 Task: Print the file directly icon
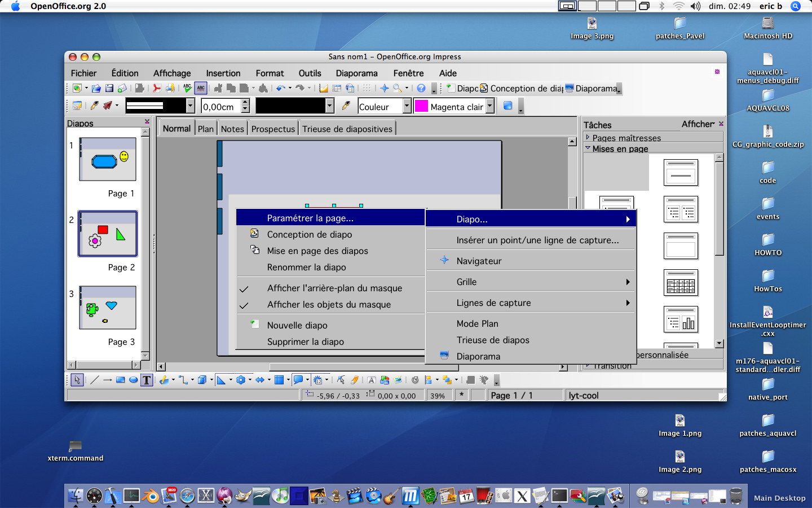click(170, 89)
